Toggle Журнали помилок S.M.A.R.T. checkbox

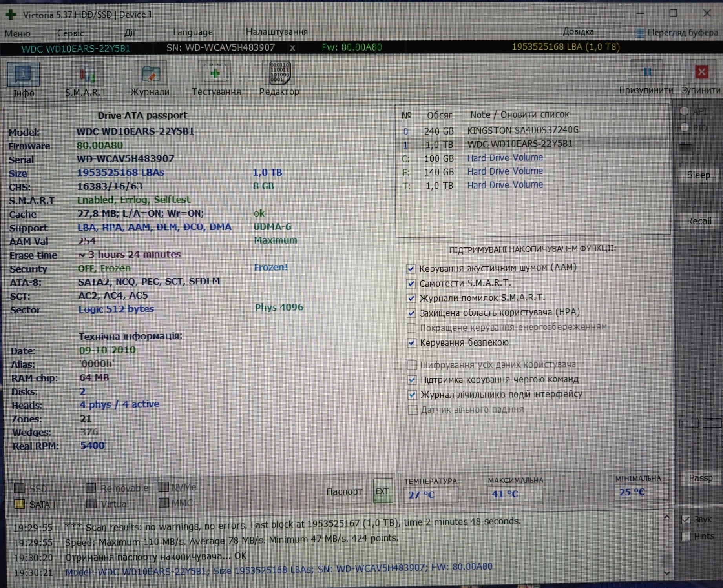(x=411, y=298)
